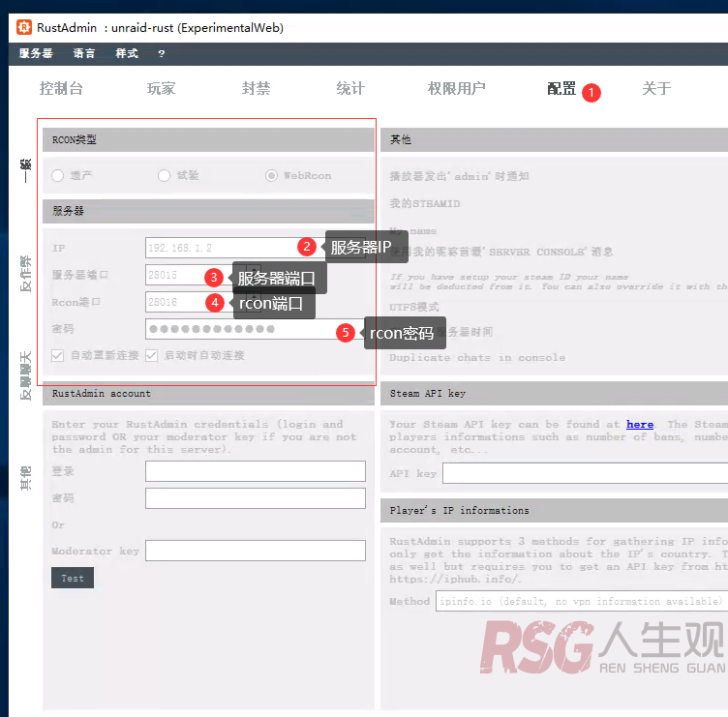Click the 'RustAdmin account' section header
The width and height of the screenshot is (728, 717).
pyautogui.click(x=208, y=394)
